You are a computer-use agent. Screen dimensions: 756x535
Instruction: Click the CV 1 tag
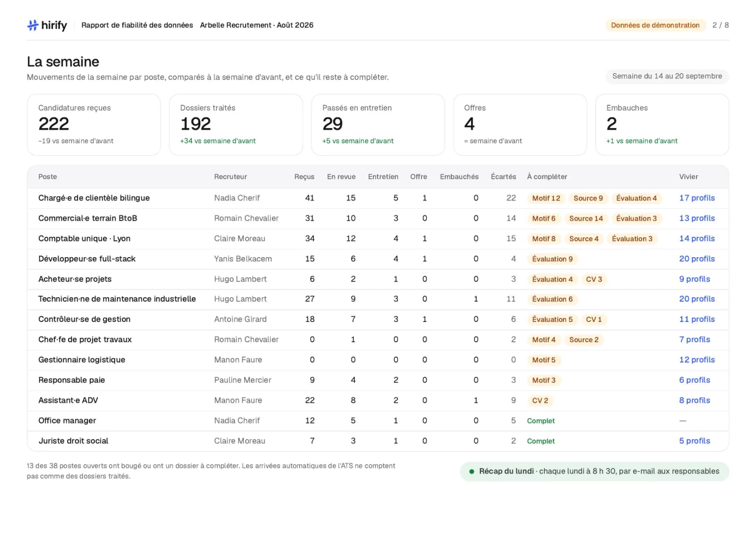(x=594, y=320)
